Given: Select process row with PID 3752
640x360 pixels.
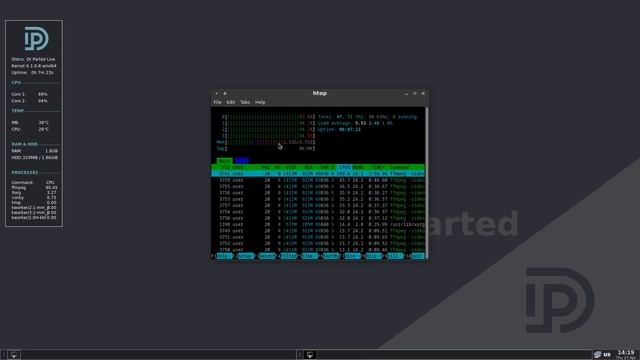Looking at the screenshot, I should click(x=318, y=243).
